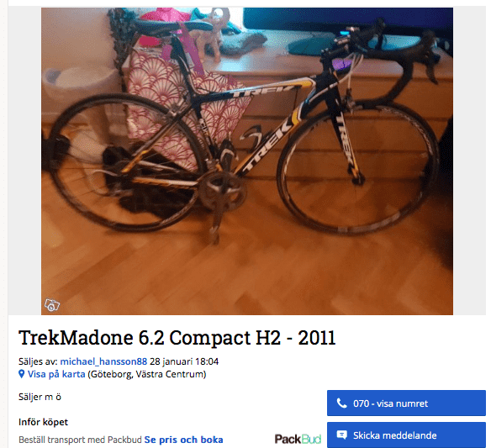Click the PackBud logo
This screenshot has width=491, height=448.
[x=298, y=439]
